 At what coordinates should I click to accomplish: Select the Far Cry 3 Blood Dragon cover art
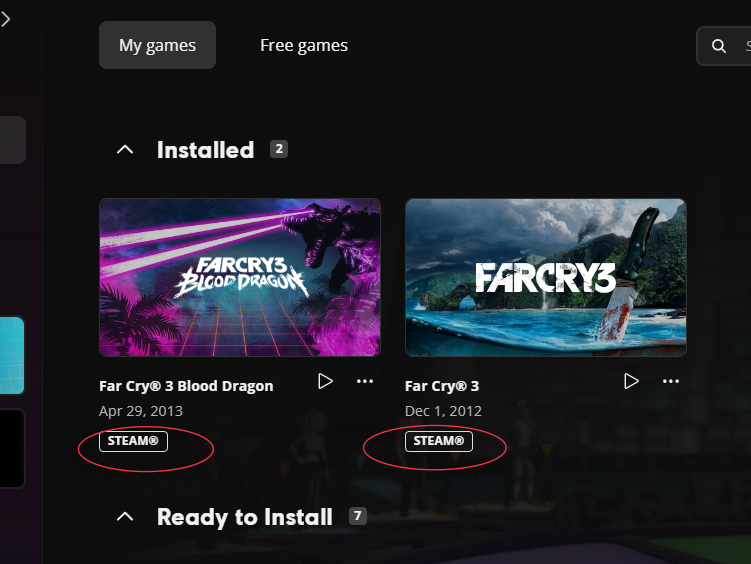click(x=239, y=277)
